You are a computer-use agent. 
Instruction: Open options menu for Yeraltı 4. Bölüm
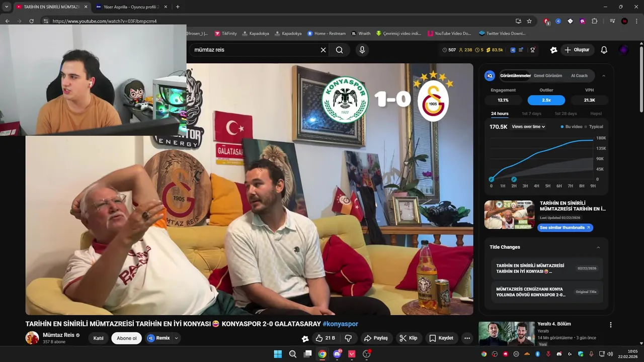click(x=611, y=325)
